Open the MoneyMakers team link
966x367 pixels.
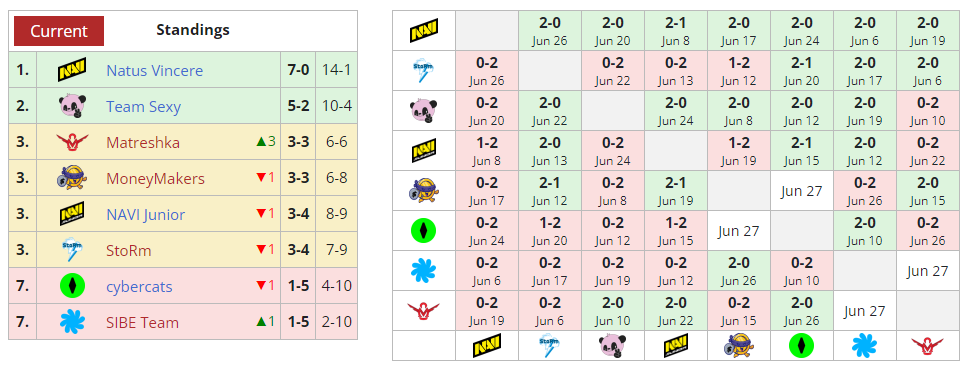tap(155, 179)
